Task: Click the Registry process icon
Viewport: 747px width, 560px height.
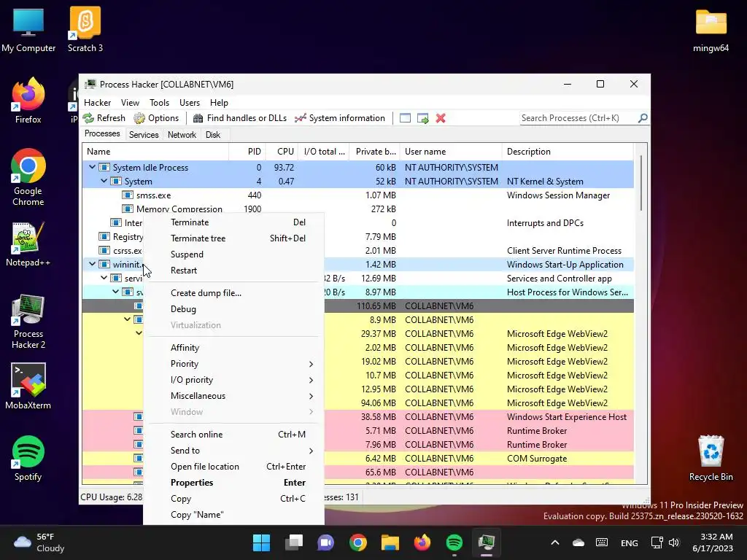Action: point(104,237)
